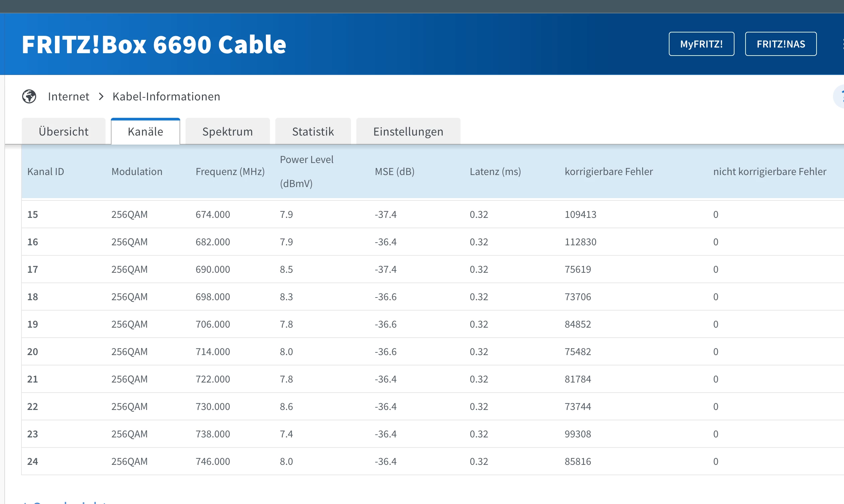Click the Internet breadcrumb link
The image size is (844, 504).
coord(69,96)
